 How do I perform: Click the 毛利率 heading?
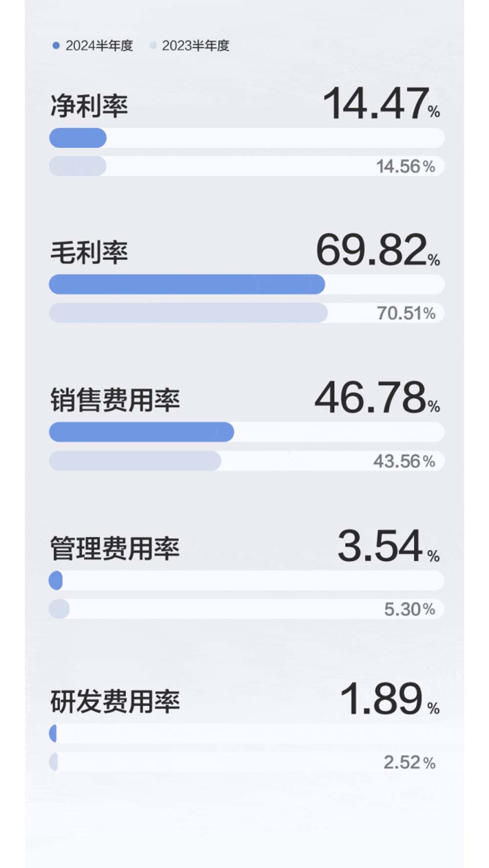[89, 252]
